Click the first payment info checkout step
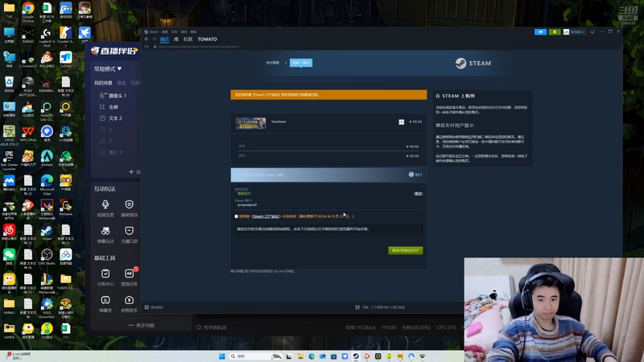Viewport: 644px width, 362px height. (272, 63)
